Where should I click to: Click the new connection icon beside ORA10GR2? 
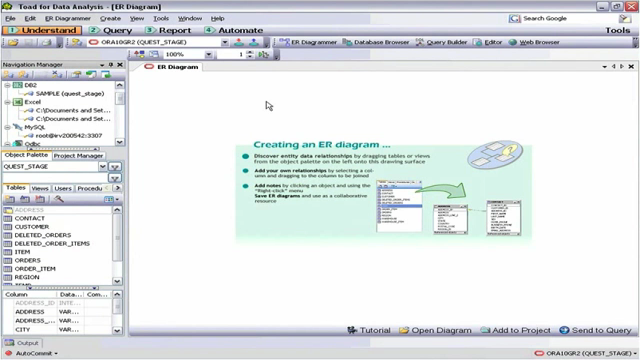coord(76,42)
